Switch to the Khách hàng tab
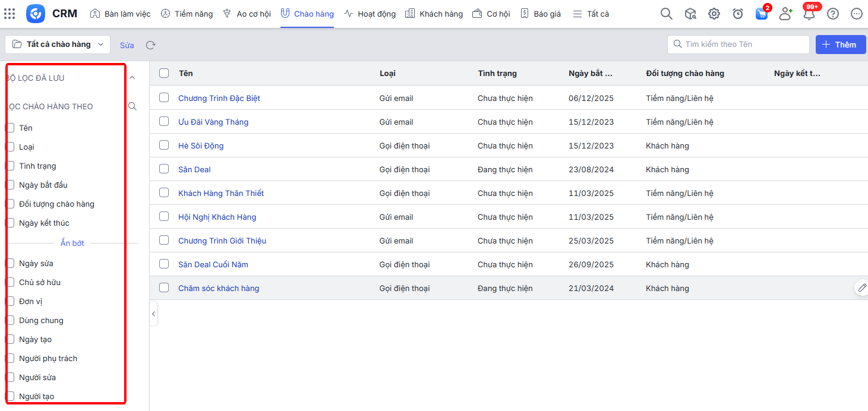The image size is (868, 411). coord(434,14)
